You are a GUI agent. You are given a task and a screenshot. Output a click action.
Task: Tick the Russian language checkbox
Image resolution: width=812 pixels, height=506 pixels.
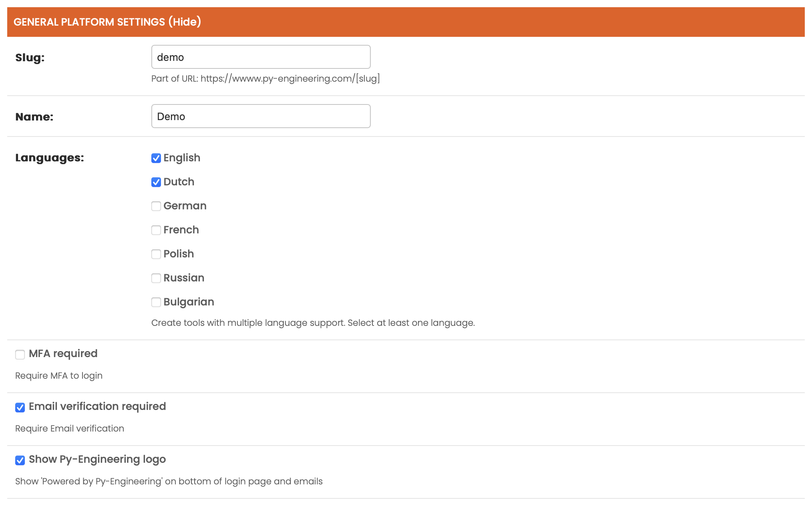point(156,278)
